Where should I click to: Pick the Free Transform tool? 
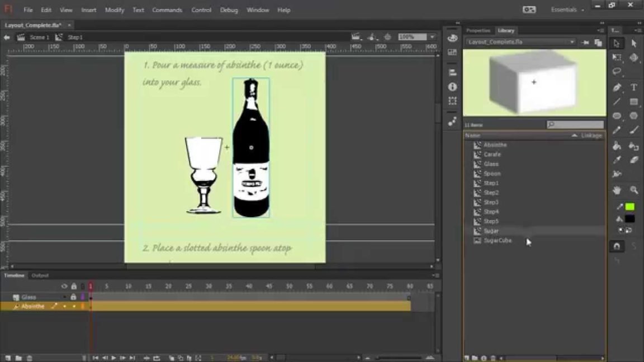(x=618, y=57)
